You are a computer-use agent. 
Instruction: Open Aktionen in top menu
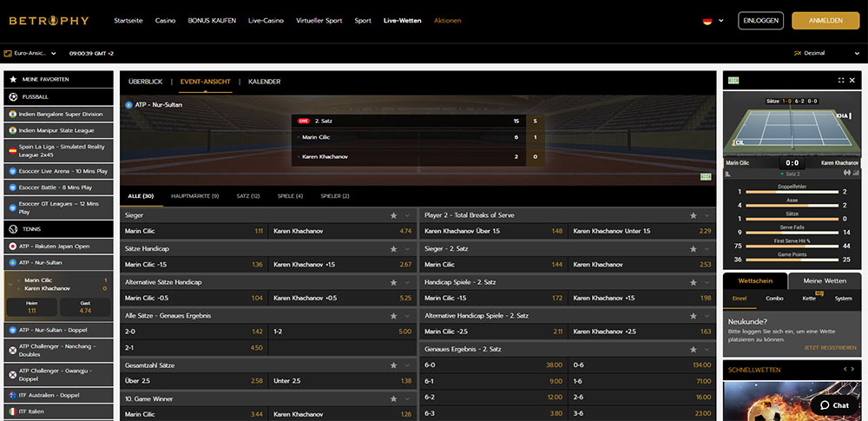click(447, 21)
